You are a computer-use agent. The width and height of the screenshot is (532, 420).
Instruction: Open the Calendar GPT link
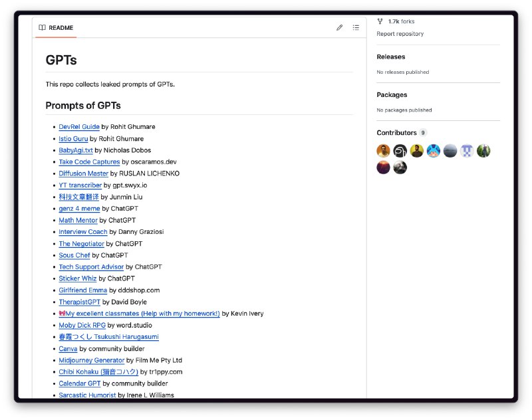80,383
